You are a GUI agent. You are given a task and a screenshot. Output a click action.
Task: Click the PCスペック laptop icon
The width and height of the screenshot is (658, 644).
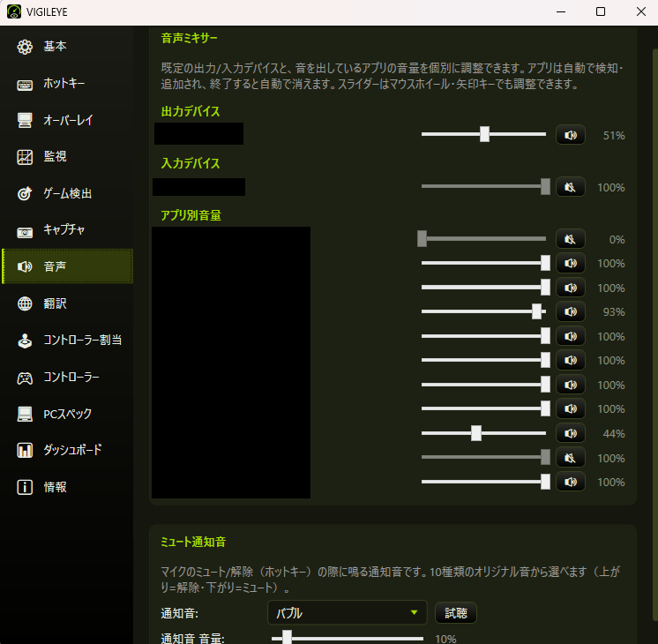[25, 414]
